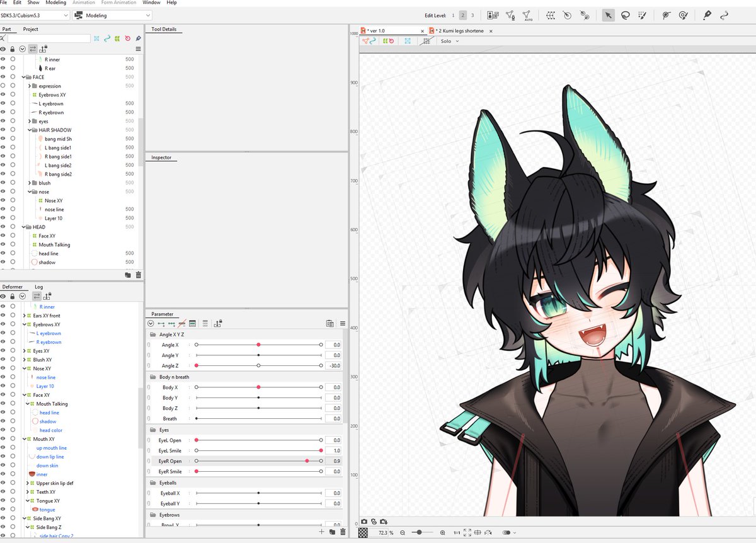Lock the nose line part
The width and height of the screenshot is (756, 543).
(x=13, y=209)
